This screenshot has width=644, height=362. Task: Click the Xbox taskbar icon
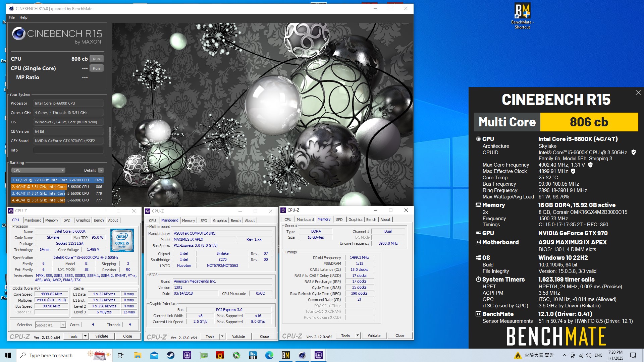[x=236, y=355]
